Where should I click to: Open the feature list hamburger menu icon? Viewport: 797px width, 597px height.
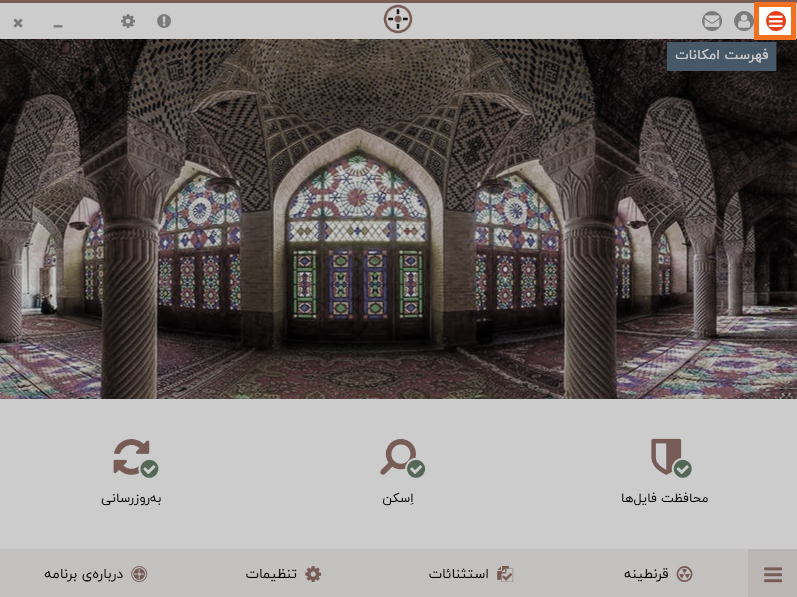[x=776, y=21]
